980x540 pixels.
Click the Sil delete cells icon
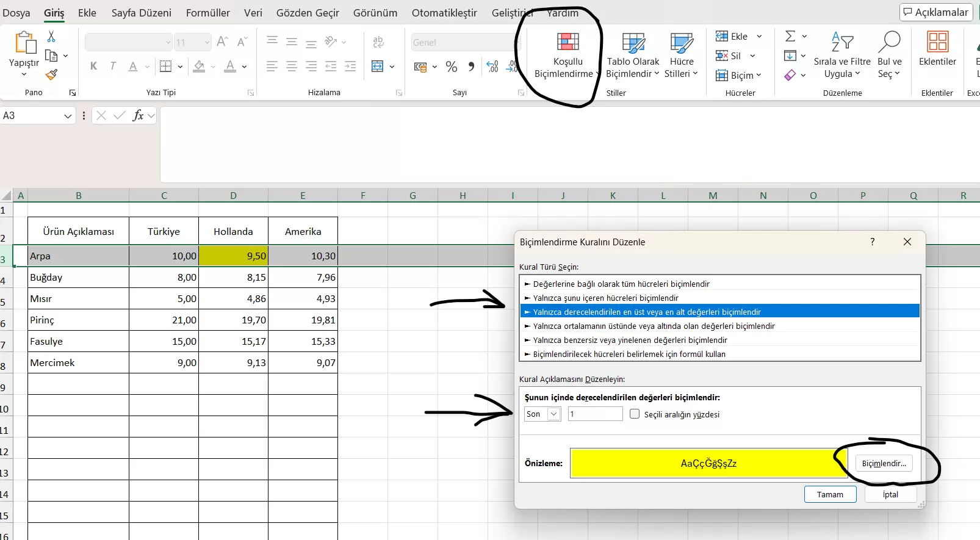722,56
